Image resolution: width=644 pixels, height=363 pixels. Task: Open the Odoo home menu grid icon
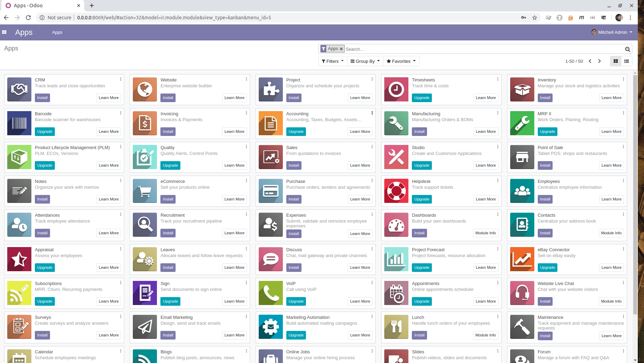(4, 32)
